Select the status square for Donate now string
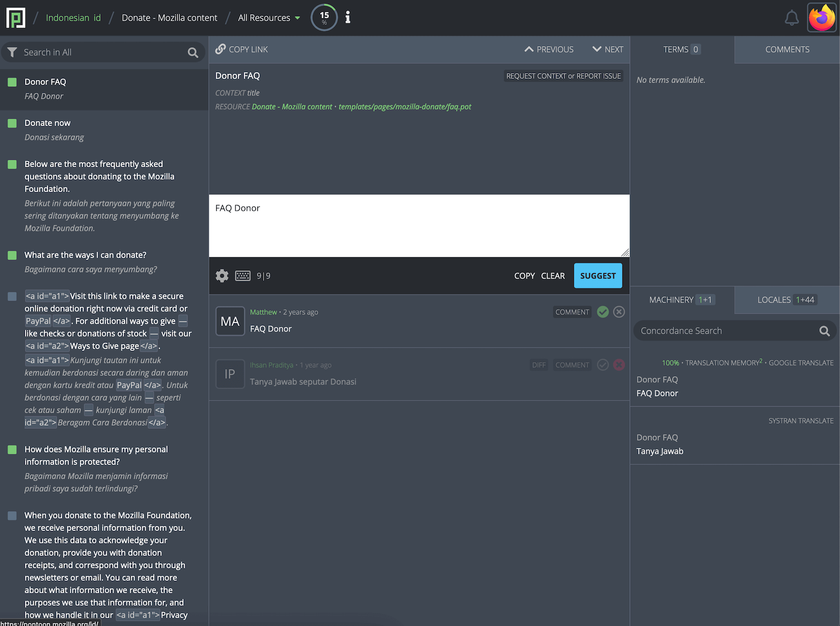This screenshot has height=626, width=840. [x=12, y=123]
